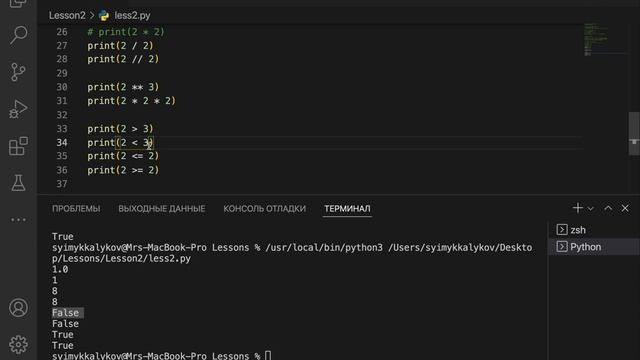This screenshot has width=640, height=360.
Task: Select the ТЕРМИНАЛ tab
Action: pos(347,209)
